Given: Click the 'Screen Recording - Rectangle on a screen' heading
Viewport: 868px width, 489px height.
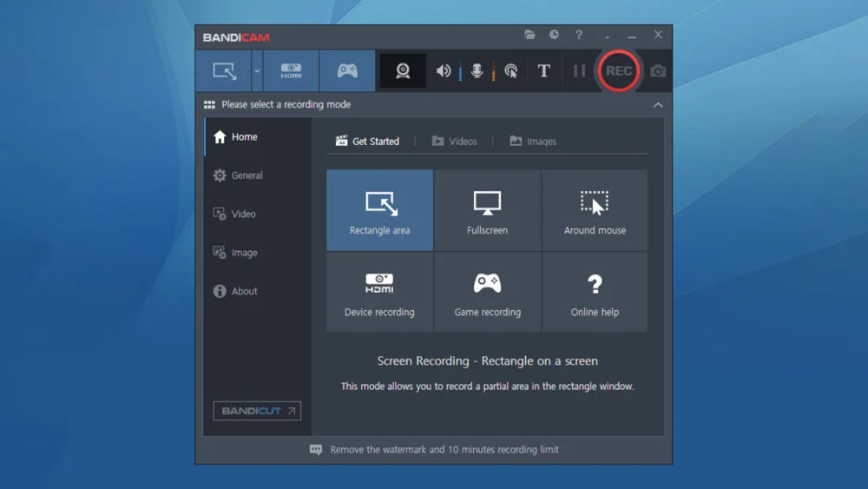Looking at the screenshot, I should coord(487,361).
